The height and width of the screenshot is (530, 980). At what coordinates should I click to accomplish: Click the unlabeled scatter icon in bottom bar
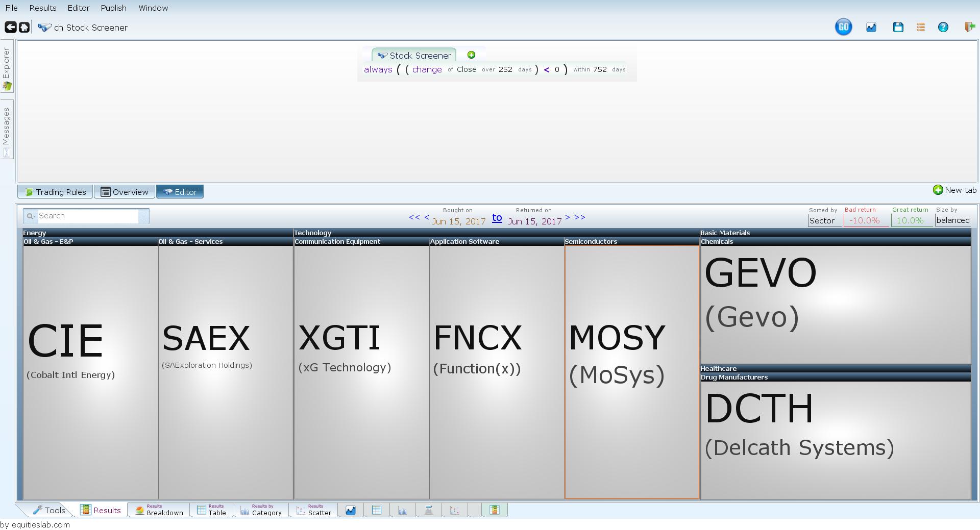pos(455,510)
